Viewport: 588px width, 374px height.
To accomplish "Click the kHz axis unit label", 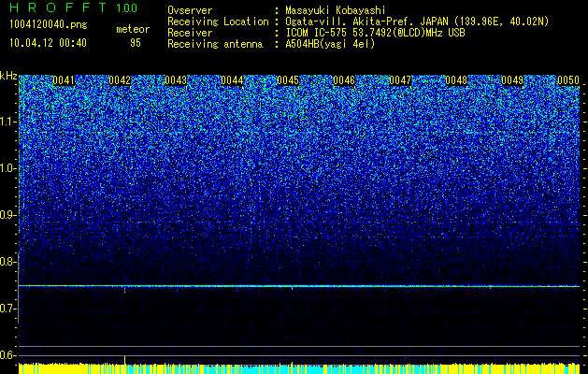I will (x=8, y=76).
